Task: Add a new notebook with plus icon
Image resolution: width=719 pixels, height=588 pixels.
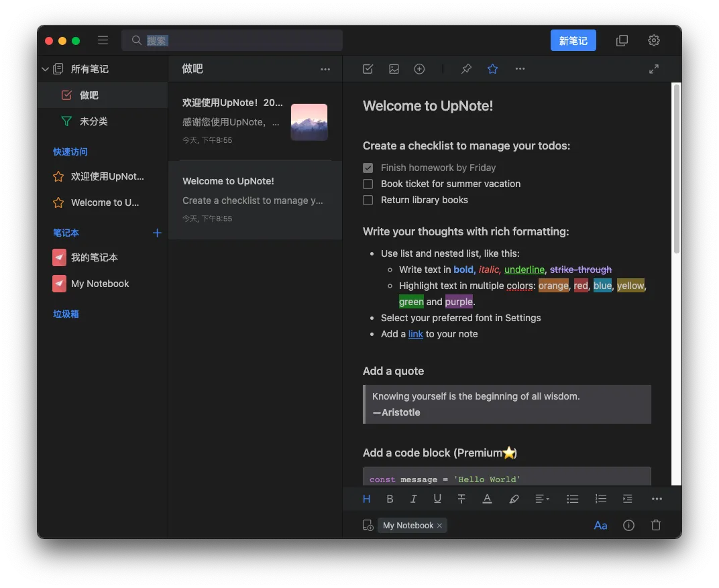Action: pyautogui.click(x=157, y=233)
